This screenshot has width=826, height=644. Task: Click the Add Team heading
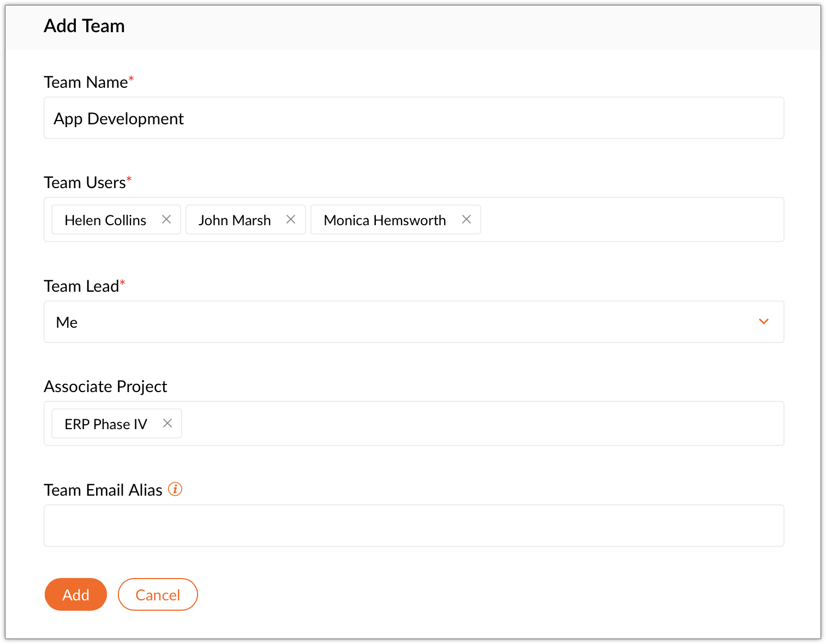(x=84, y=26)
